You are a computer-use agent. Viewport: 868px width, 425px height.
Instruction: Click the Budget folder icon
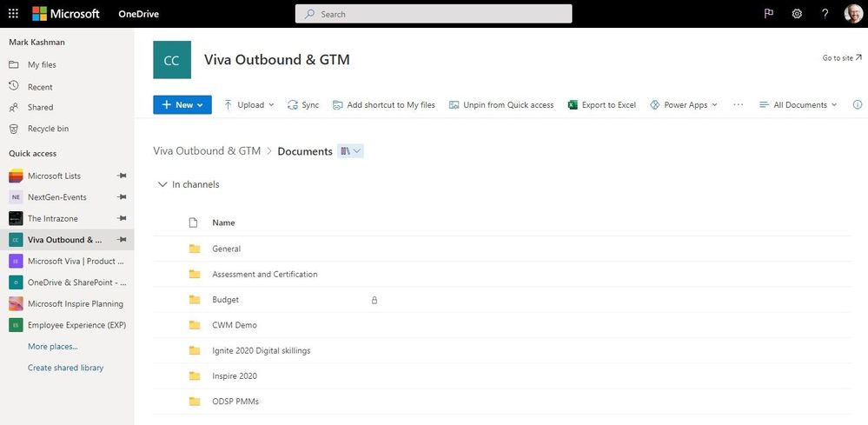pyautogui.click(x=195, y=300)
